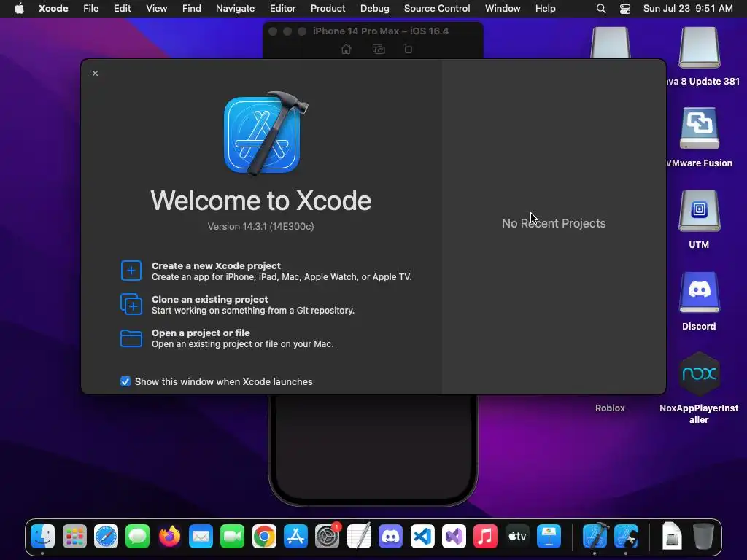The image size is (747, 560).
Task: Uncheck Show this window when Xcode launches
Action: [x=125, y=381]
